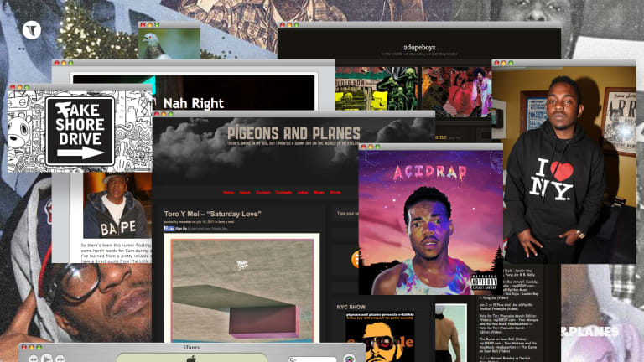Click the shirtless man sidebar thumbnail

coord(451,333)
